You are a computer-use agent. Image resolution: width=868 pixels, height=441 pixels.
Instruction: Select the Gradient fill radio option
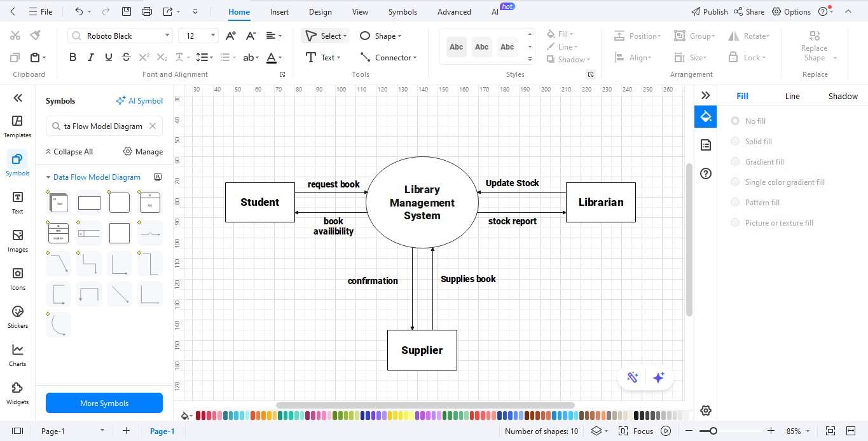[735, 161]
